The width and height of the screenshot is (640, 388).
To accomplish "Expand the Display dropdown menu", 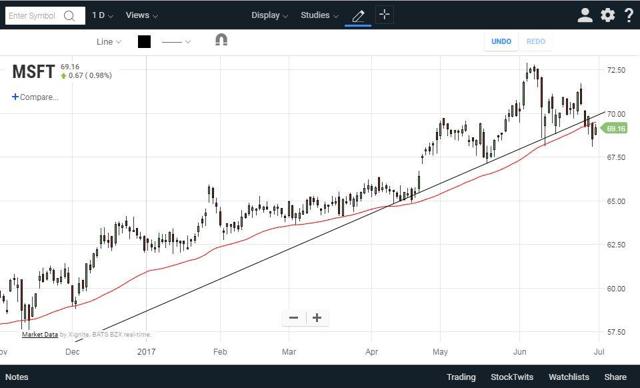I will click(x=269, y=16).
